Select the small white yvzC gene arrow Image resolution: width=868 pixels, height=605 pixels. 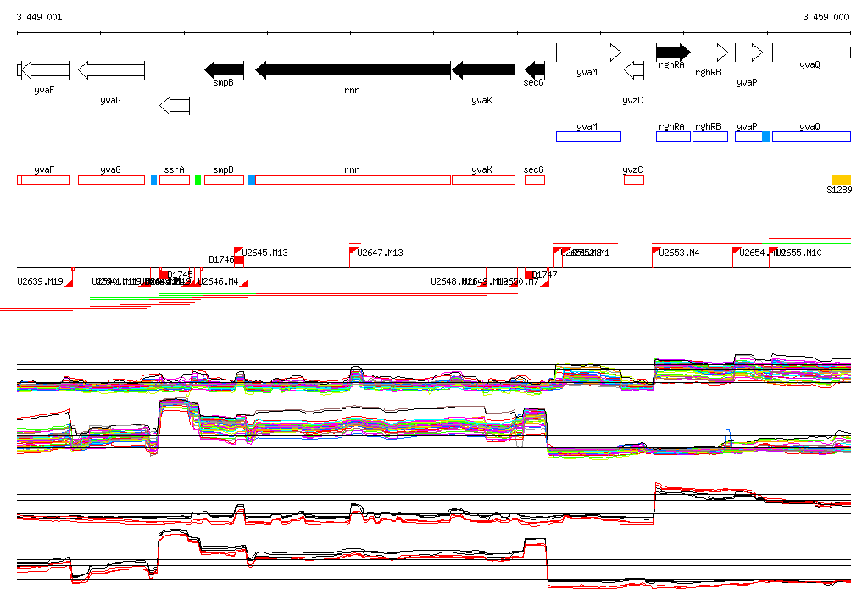click(x=634, y=70)
